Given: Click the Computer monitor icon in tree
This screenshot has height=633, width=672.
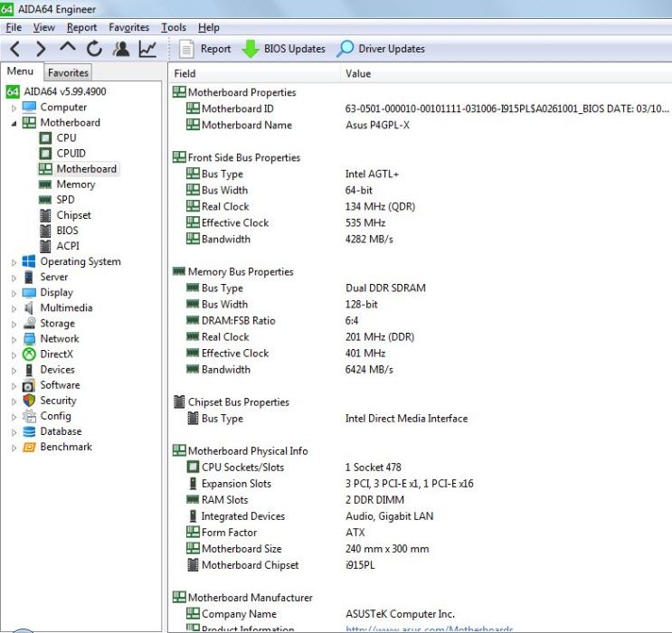Looking at the screenshot, I should [x=29, y=107].
